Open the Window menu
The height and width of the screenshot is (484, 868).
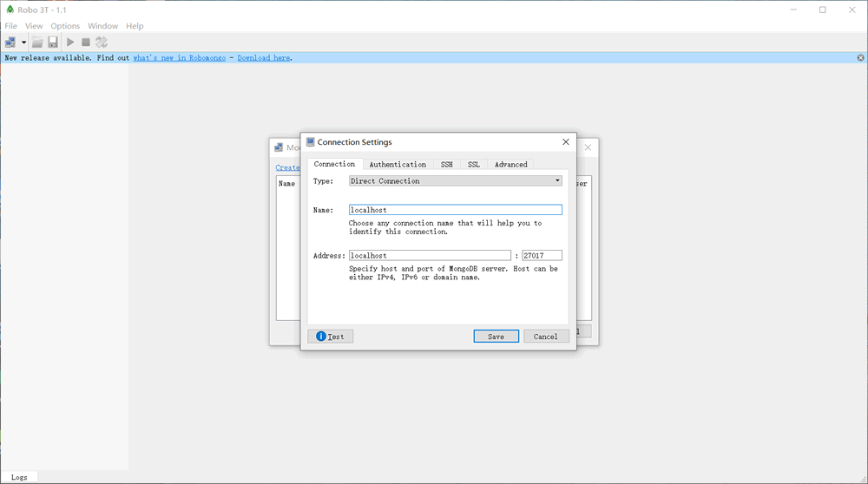click(x=103, y=26)
